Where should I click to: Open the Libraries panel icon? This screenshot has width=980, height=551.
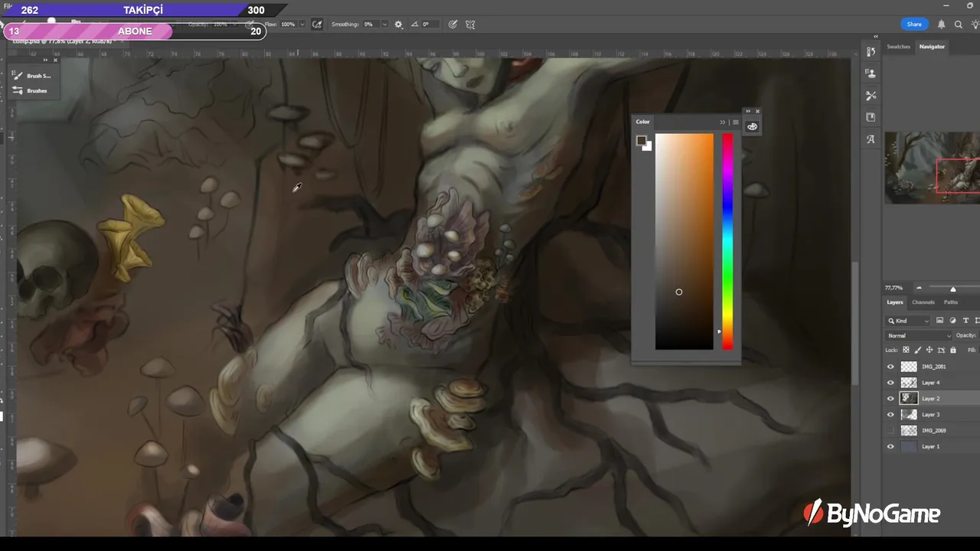(871, 117)
